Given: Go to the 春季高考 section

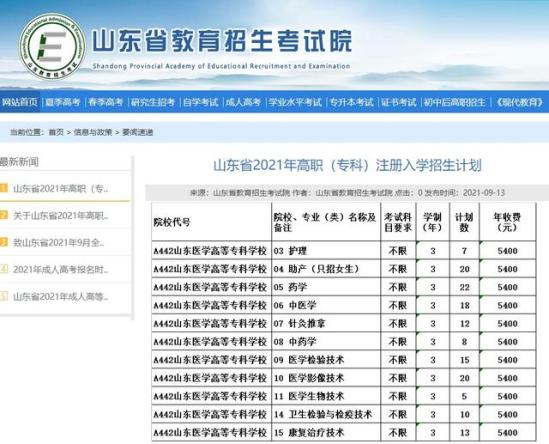Looking at the screenshot, I should [x=105, y=102].
